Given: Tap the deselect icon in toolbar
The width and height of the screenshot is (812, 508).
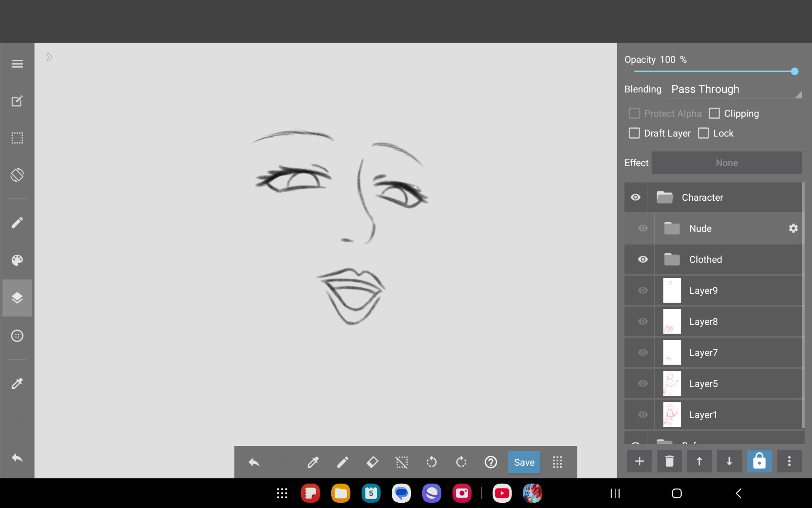Looking at the screenshot, I should point(402,462).
